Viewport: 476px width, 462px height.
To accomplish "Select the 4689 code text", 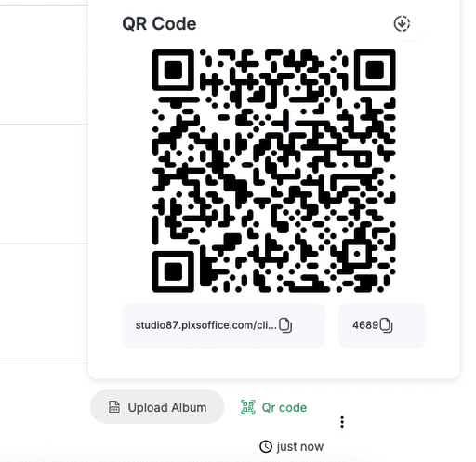I will pyautogui.click(x=365, y=325).
